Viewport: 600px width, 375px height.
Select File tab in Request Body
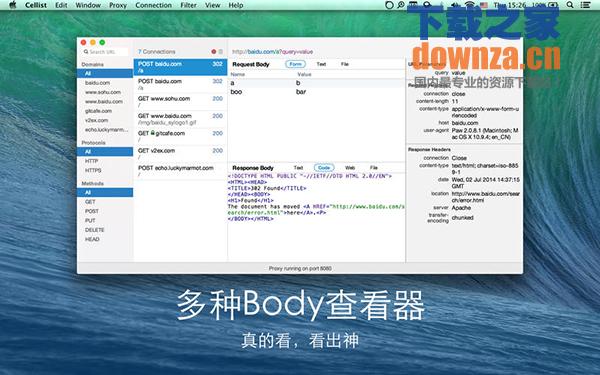(x=345, y=64)
